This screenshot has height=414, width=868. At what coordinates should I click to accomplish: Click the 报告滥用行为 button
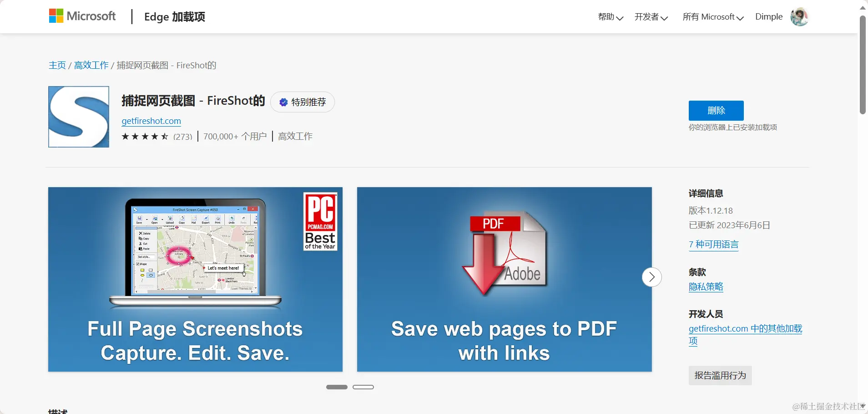(x=720, y=375)
